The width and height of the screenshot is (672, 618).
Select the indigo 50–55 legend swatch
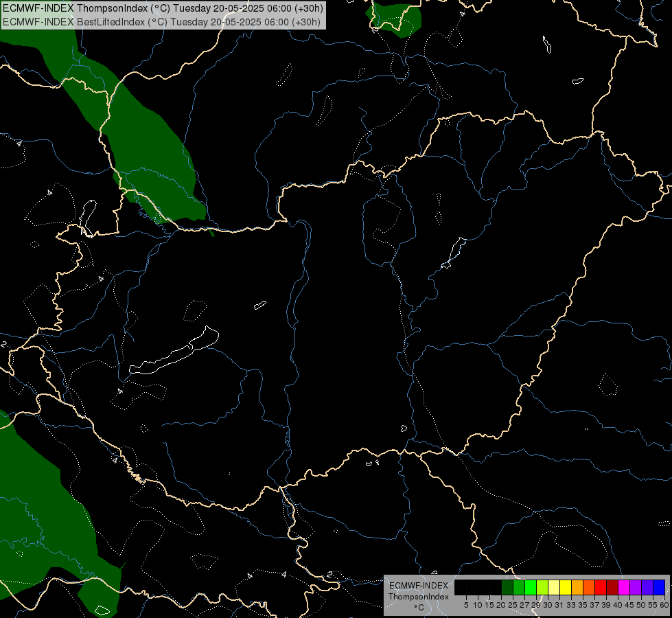point(647,587)
